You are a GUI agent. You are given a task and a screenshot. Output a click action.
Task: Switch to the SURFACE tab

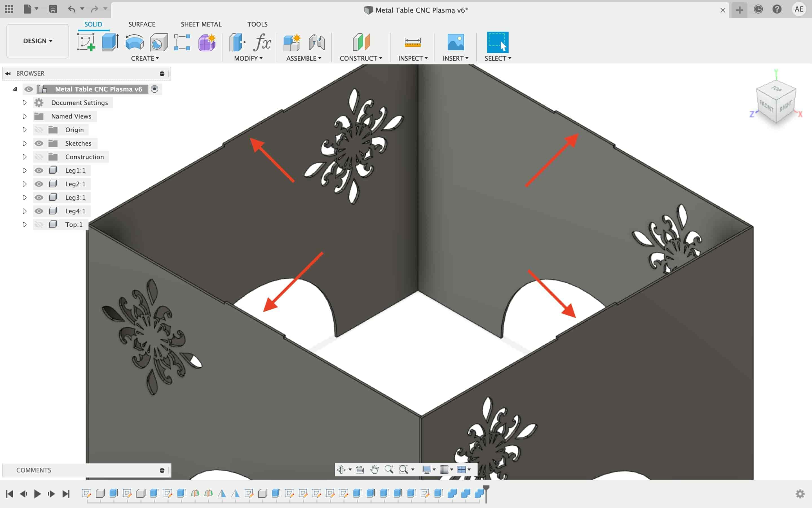tap(142, 24)
